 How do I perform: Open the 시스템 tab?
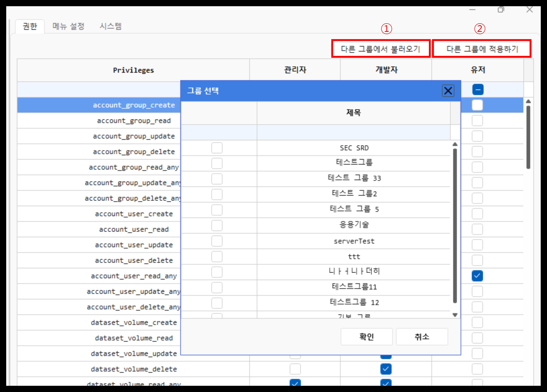(110, 26)
